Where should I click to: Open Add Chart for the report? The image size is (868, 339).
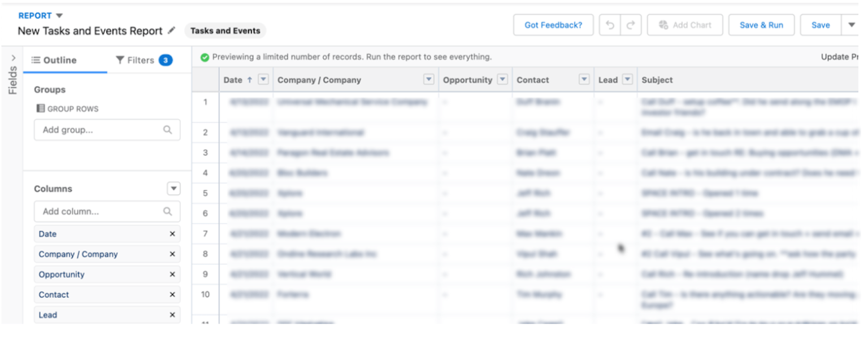685,25
